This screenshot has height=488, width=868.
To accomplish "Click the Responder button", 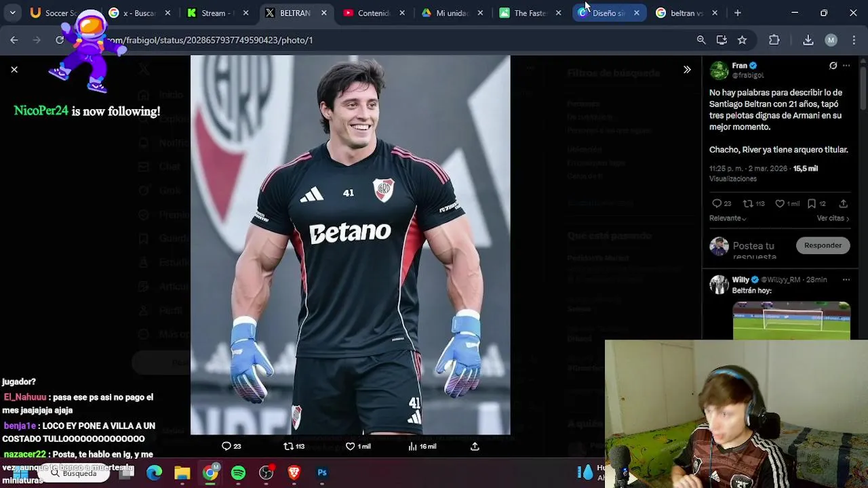I will tap(823, 245).
